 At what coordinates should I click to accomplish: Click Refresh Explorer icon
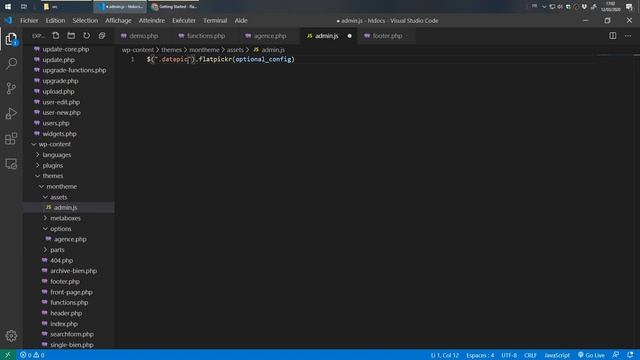point(87,36)
